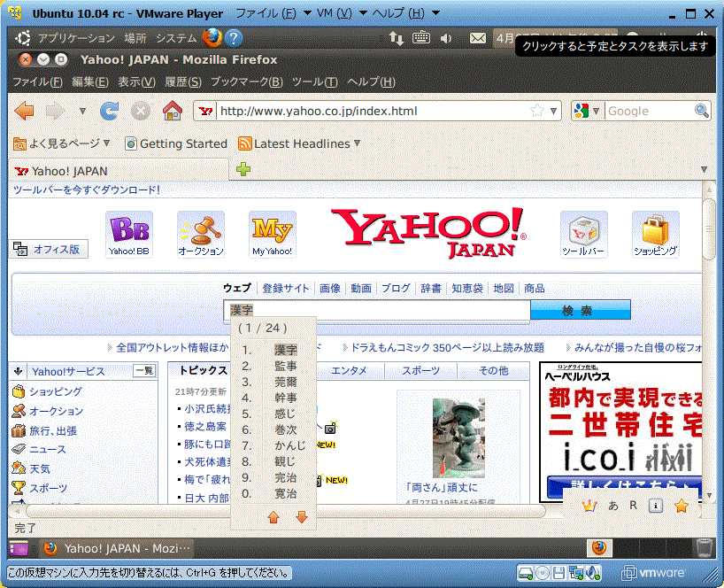Open Firefox ツール(T) menu
The width and height of the screenshot is (724, 588).
tap(315, 81)
